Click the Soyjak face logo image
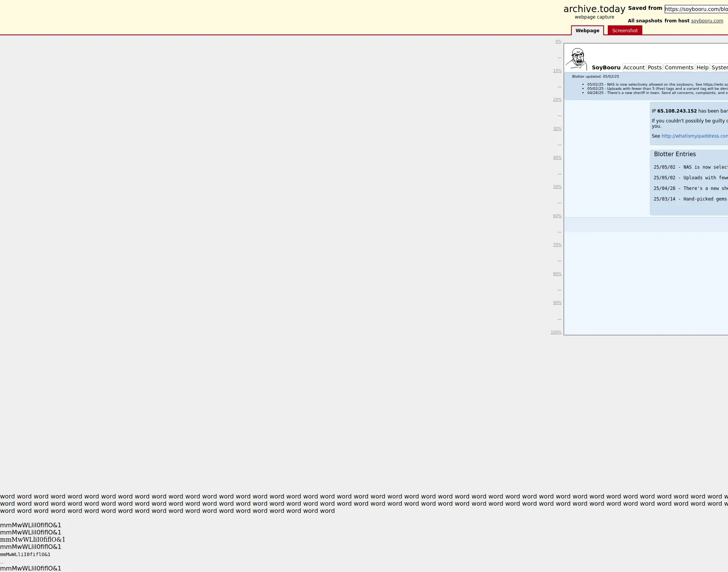728x572 pixels. point(577,59)
